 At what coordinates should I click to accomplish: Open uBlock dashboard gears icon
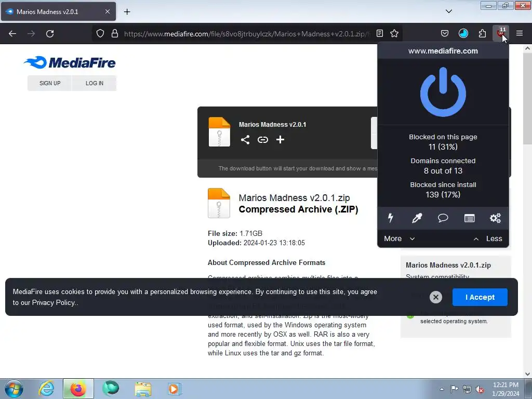tap(495, 218)
